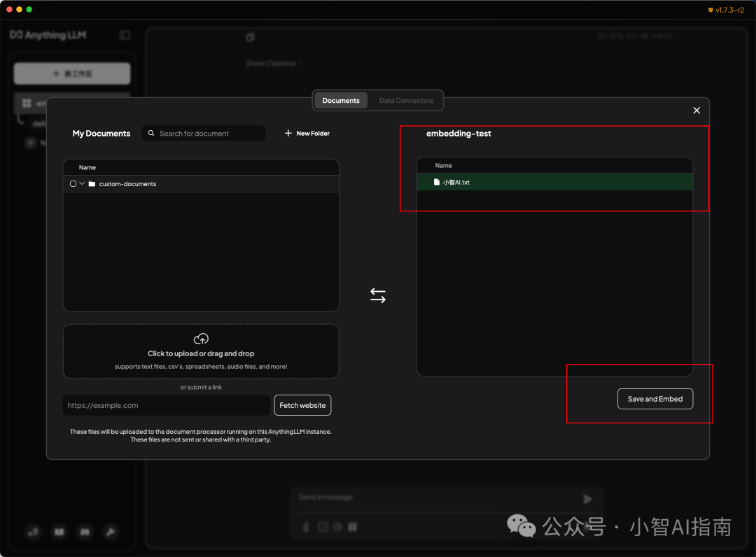Image resolution: width=756 pixels, height=557 pixels.
Task: Click the Search for document field
Action: pos(209,133)
